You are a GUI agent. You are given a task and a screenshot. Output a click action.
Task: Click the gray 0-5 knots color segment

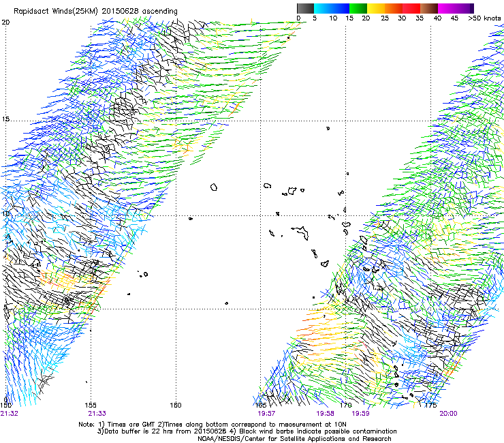point(305,8)
